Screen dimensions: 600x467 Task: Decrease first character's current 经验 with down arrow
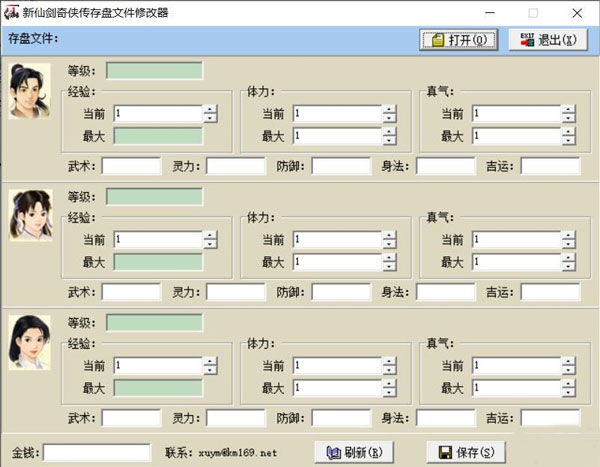pyautogui.click(x=210, y=118)
